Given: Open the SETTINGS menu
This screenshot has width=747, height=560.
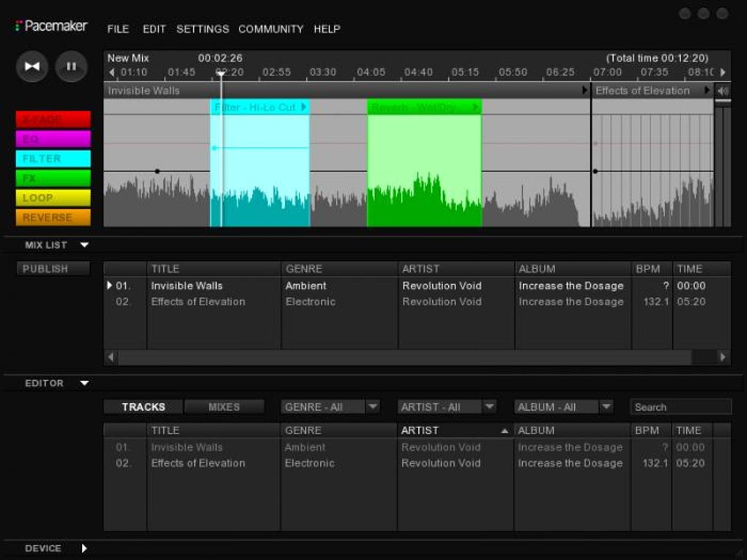Looking at the screenshot, I should (202, 29).
